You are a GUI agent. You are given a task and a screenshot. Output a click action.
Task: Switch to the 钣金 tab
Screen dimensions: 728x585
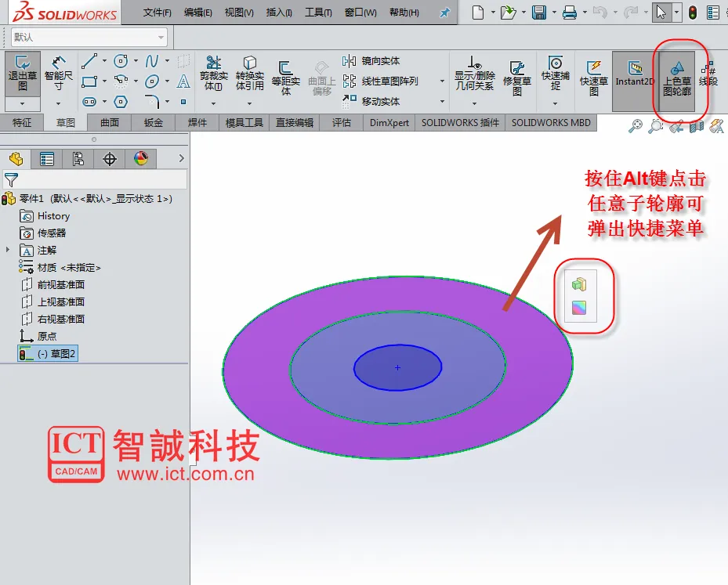coord(154,122)
